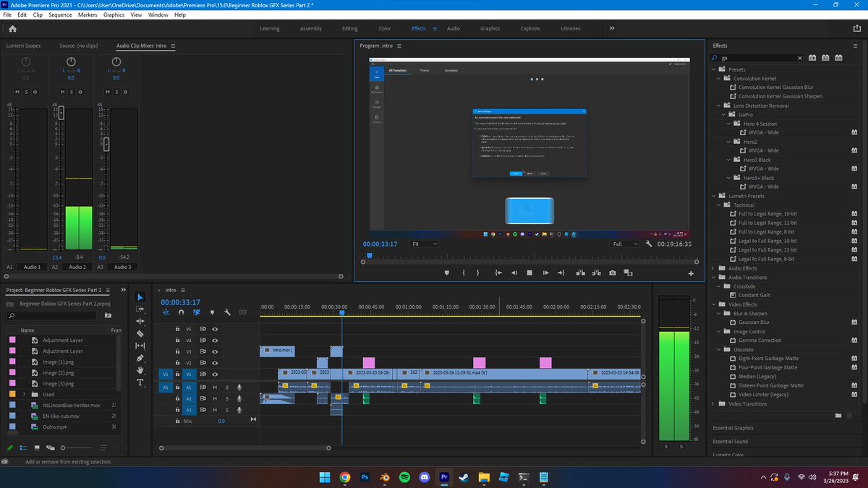Click the new custom bin folder icon in Effects panel

[x=838, y=415]
